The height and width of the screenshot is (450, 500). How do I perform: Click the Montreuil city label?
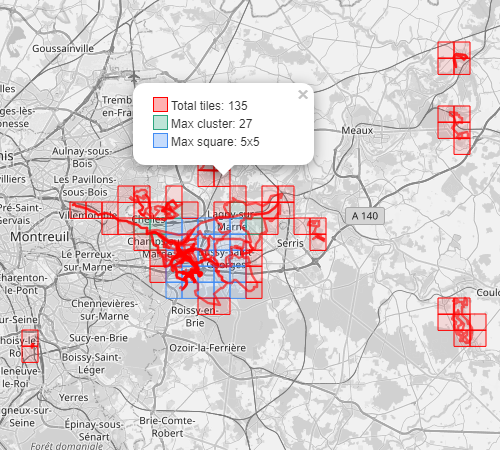coord(40,237)
